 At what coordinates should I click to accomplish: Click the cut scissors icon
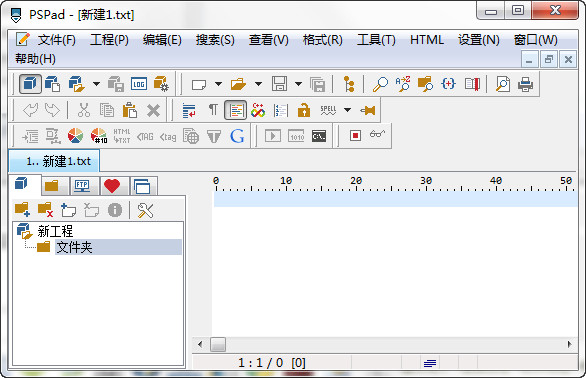tap(84, 110)
